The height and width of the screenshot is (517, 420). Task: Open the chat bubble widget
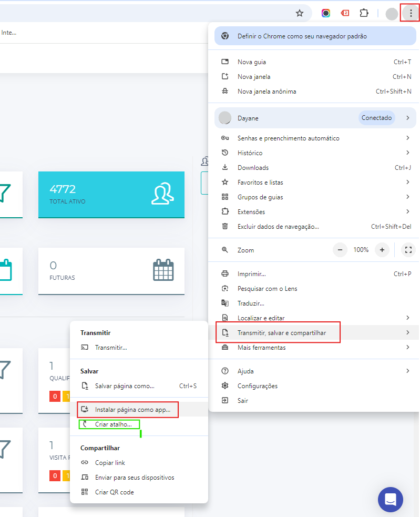(390, 499)
